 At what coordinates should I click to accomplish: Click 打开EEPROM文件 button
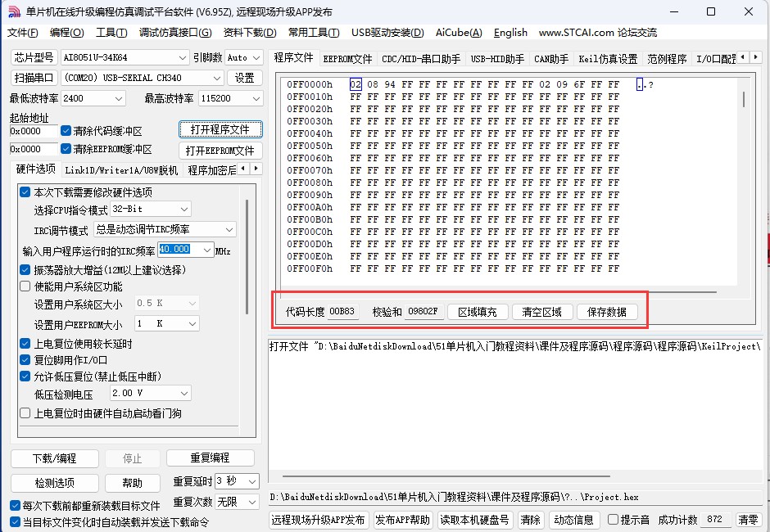click(x=220, y=151)
